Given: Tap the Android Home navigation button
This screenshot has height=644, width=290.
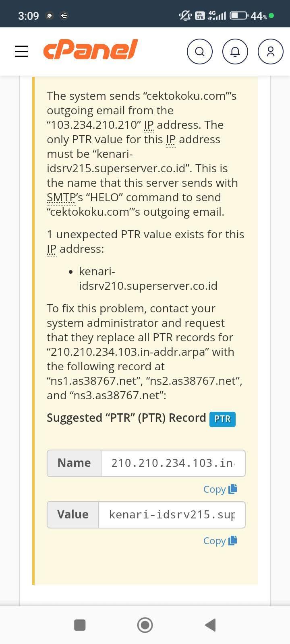Looking at the screenshot, I should pos(145,625).
